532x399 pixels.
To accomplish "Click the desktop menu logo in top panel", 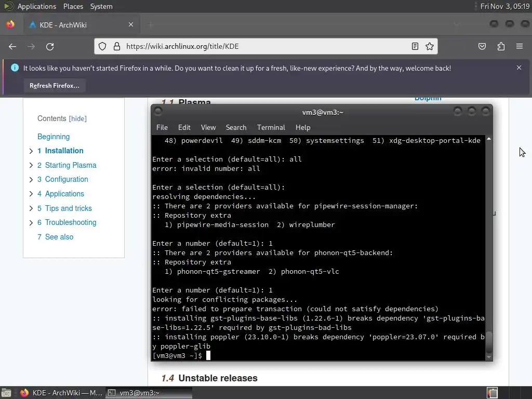I will point(8,6).
